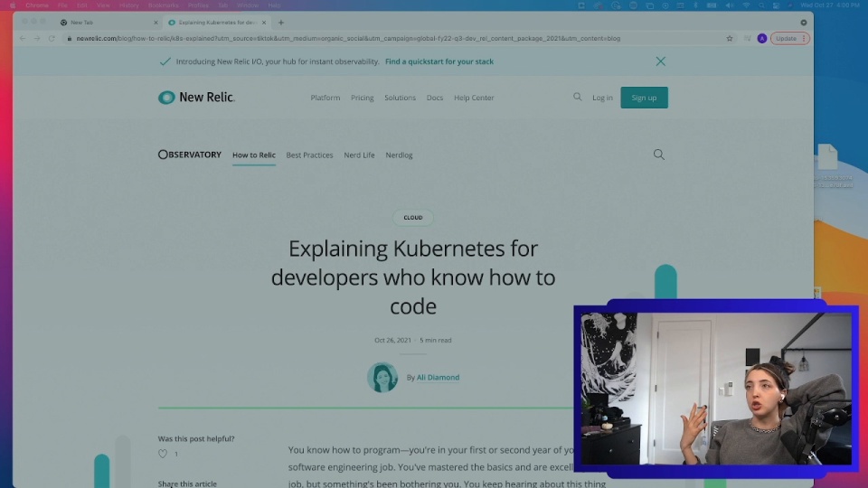Click the New Relic logo

[196, 98]
